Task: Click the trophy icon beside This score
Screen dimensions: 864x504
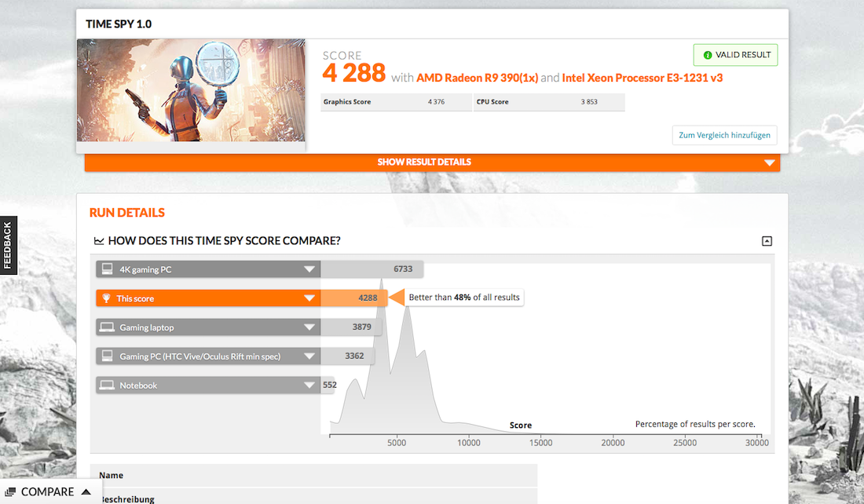Action: click(x=106, y=298)
